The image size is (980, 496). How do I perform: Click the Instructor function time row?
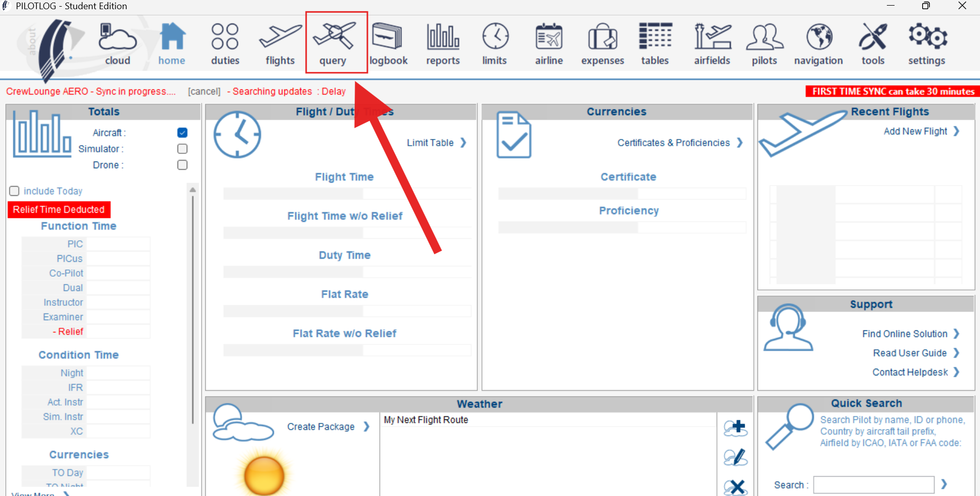[86, 302]
